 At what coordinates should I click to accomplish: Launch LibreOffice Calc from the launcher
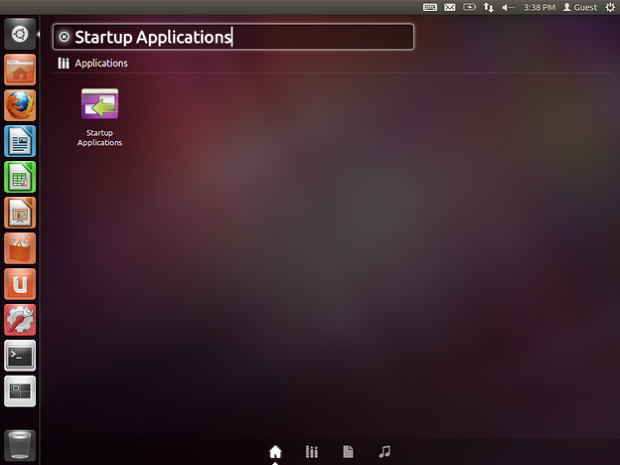pos(20,177)
